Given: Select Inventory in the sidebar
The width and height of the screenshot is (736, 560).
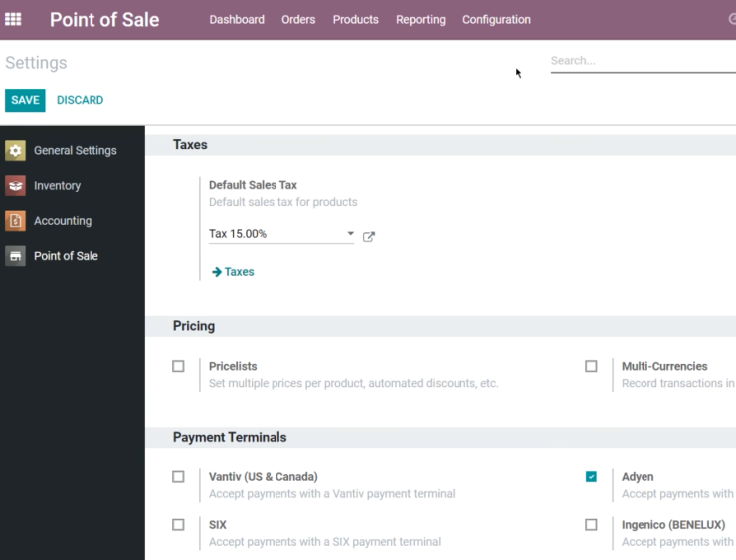Looking at the screenshot, I should [x=57, y=185].
